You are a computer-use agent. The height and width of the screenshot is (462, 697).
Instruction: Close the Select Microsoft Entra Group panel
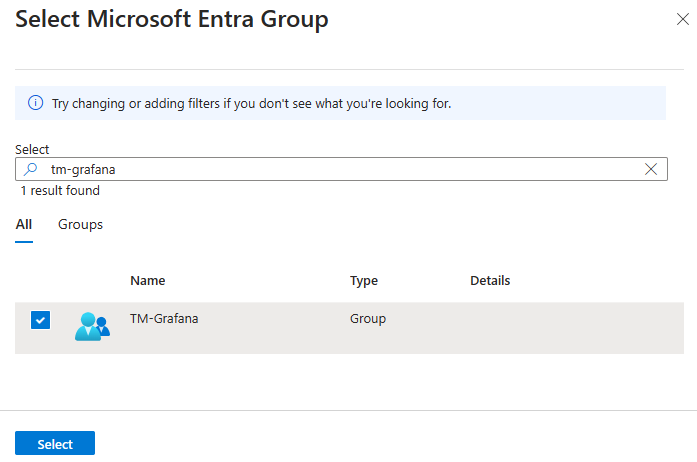pyautogui.click(x=682, y=19)
